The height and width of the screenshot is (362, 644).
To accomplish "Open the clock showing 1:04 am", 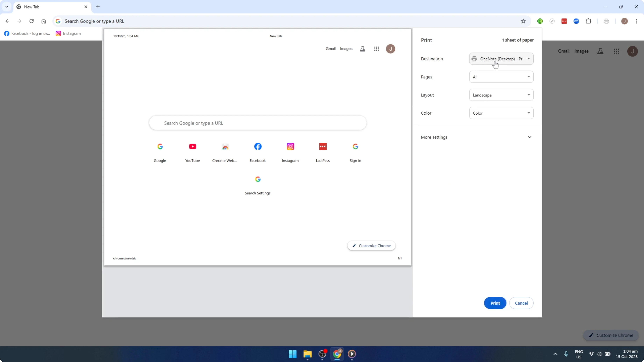I will [x=626, y=354].
